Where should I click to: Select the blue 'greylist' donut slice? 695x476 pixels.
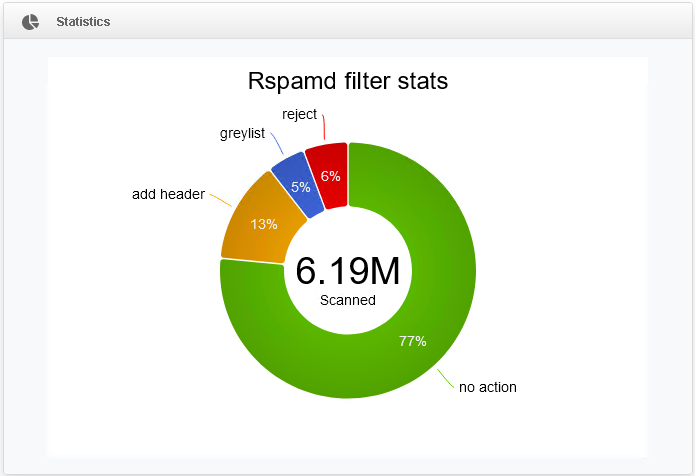(297, 178)
